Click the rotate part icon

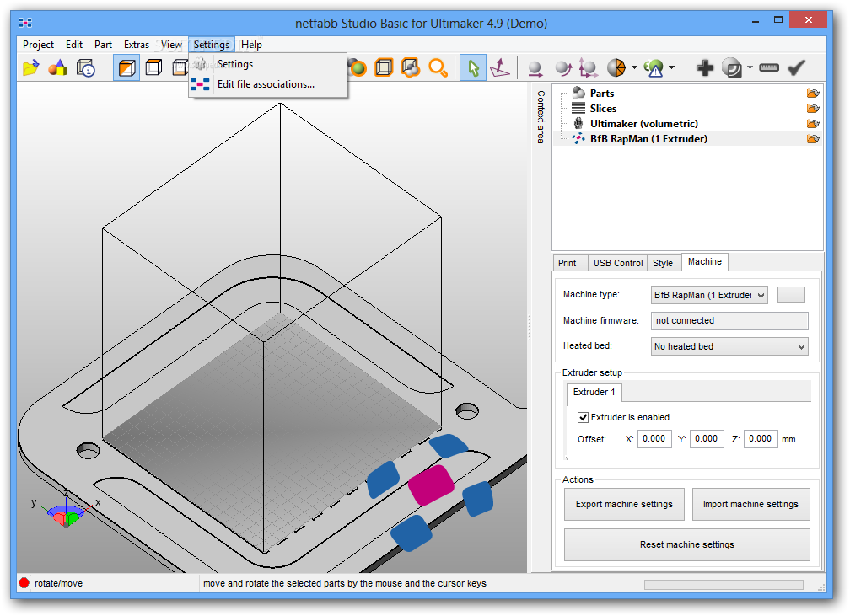tap(563, 68)
